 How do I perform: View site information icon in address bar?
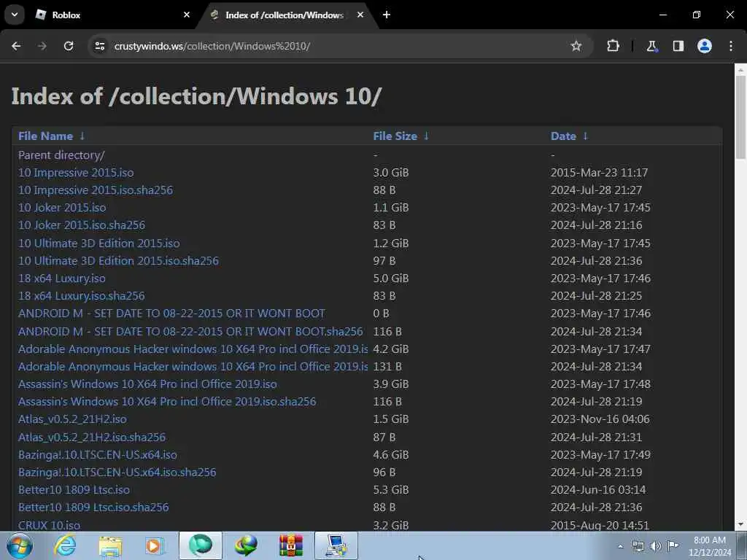pyautogui.click(x=99, y=46)
